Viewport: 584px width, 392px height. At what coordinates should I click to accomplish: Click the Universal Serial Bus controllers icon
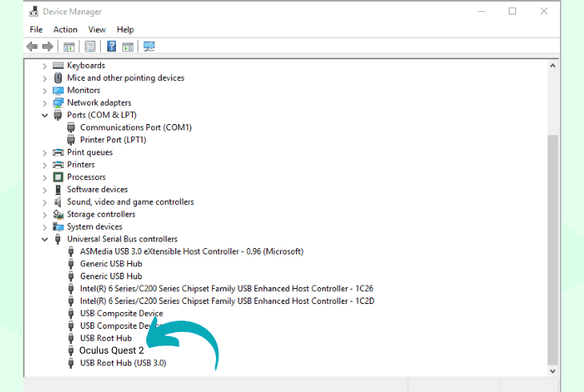coord(58,239)
